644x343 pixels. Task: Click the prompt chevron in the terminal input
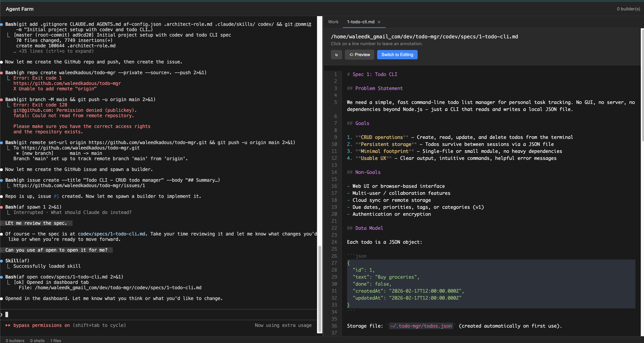tap(2, 315)
